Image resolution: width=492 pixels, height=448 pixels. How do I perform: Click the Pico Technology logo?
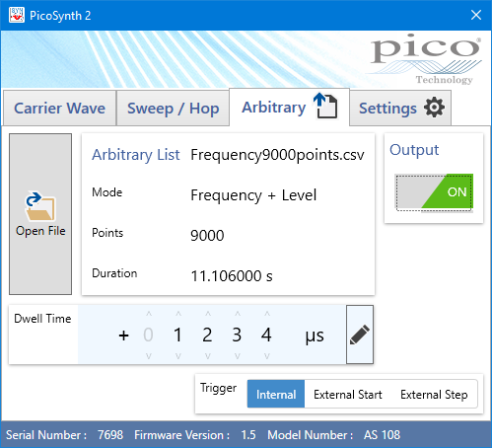(x=426, y=59)
